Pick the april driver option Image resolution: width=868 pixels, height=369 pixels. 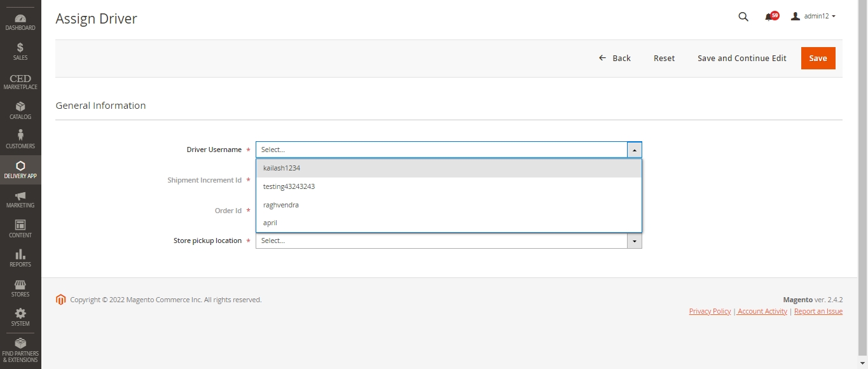(x=270, y=223)
